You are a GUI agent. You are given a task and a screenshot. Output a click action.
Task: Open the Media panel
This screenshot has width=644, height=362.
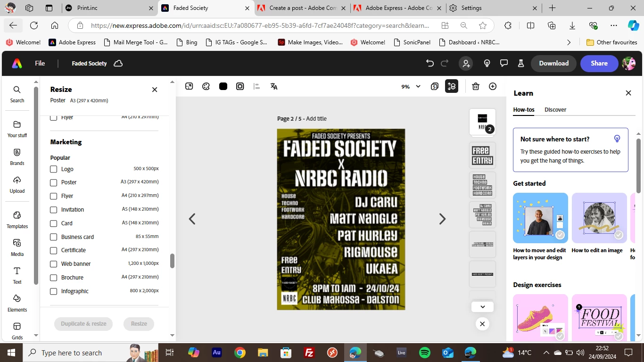coord(17,248)
